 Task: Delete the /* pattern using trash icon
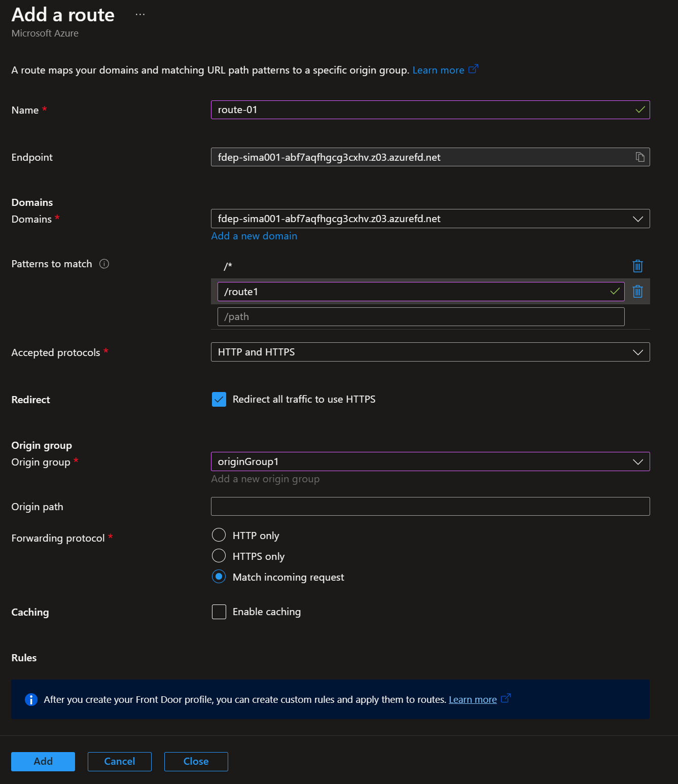(x=637, y=266)
